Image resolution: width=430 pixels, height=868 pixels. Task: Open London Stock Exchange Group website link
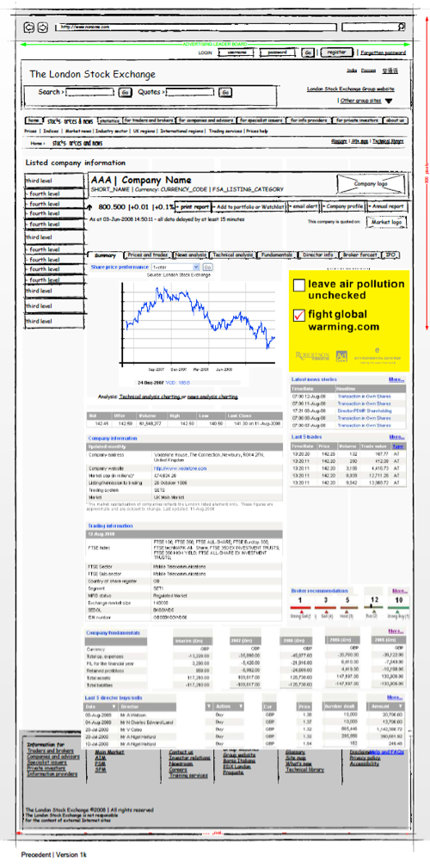click(351, 89)
